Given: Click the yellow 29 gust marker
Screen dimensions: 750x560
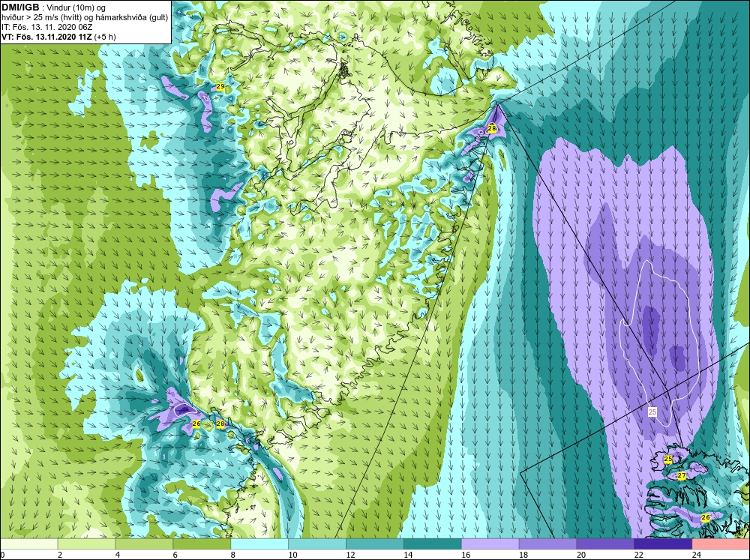Looking at the screenshot, I should (220, 86).
